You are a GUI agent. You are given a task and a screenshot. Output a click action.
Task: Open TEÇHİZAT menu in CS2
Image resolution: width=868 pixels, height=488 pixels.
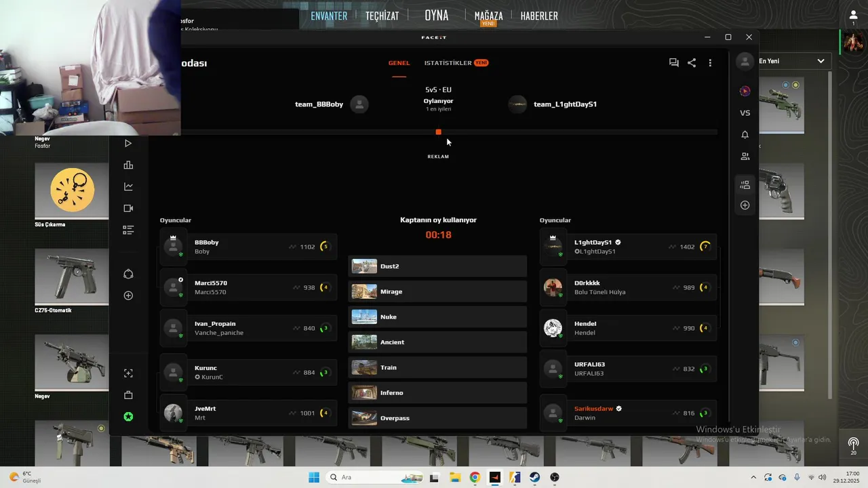382,16
